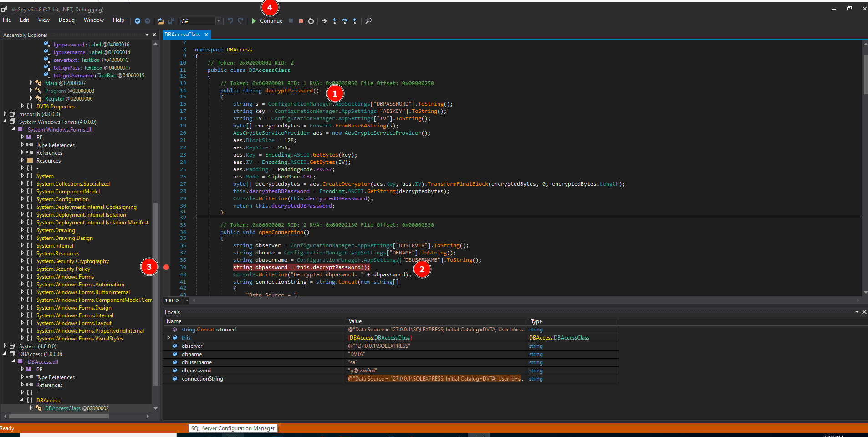
Task: Click the code editor vertical scrollbar
Action: tap(866, 74)
